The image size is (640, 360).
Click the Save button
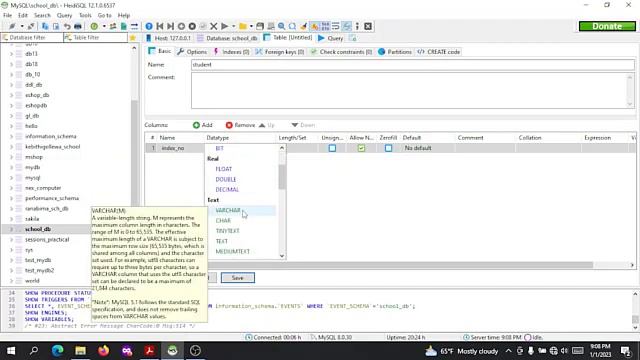pyautogui.click(x=238, y=278)
